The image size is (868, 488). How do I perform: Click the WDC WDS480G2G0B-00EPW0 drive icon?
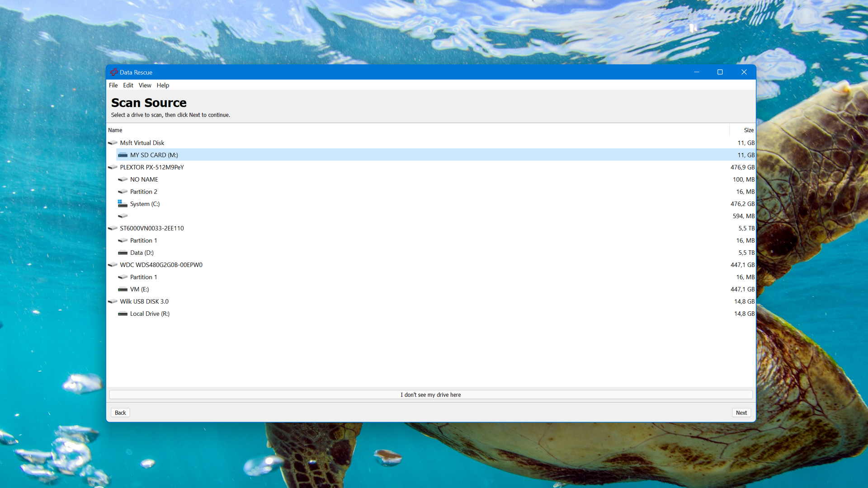point(113,265)
